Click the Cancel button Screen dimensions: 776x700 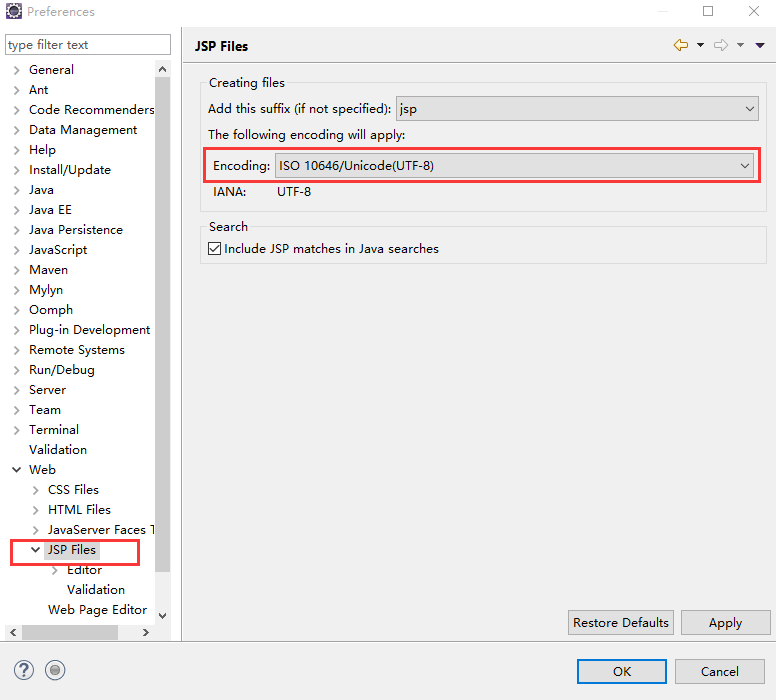pos(720,671)
